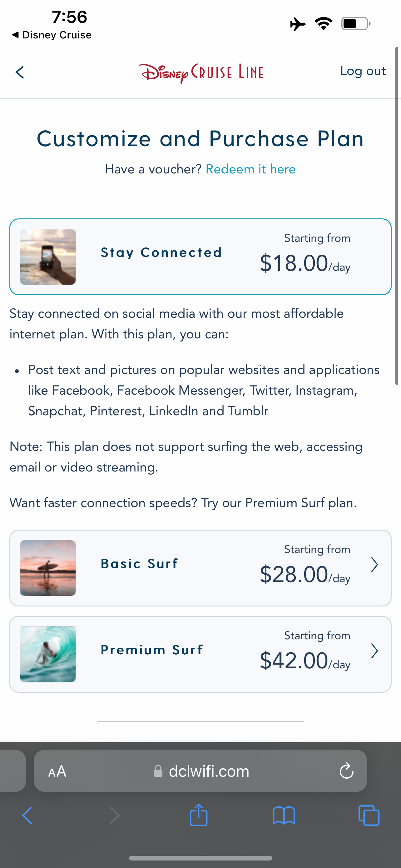The image size is (401, 868).
Task: Click the page scrollbar on the right
Action: tap(397, 216)
